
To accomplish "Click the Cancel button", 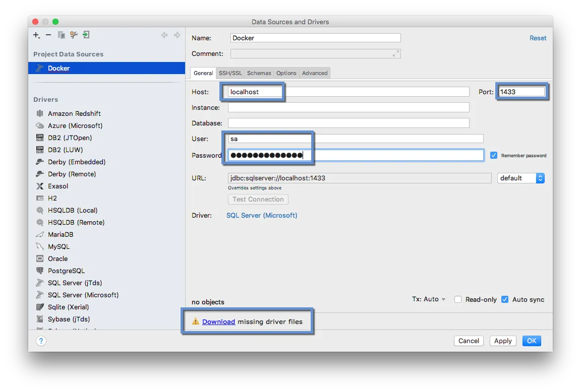I will tap(469, 341).
